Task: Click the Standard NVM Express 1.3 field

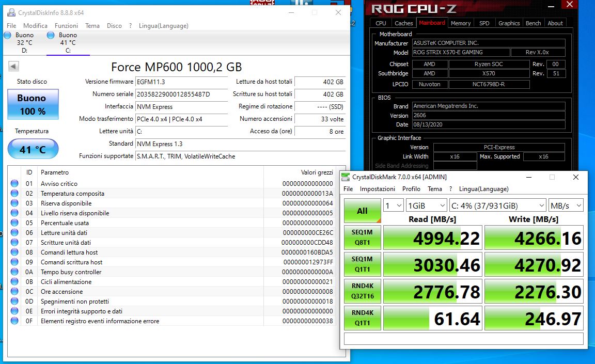Action: click(x=241, y=144)
